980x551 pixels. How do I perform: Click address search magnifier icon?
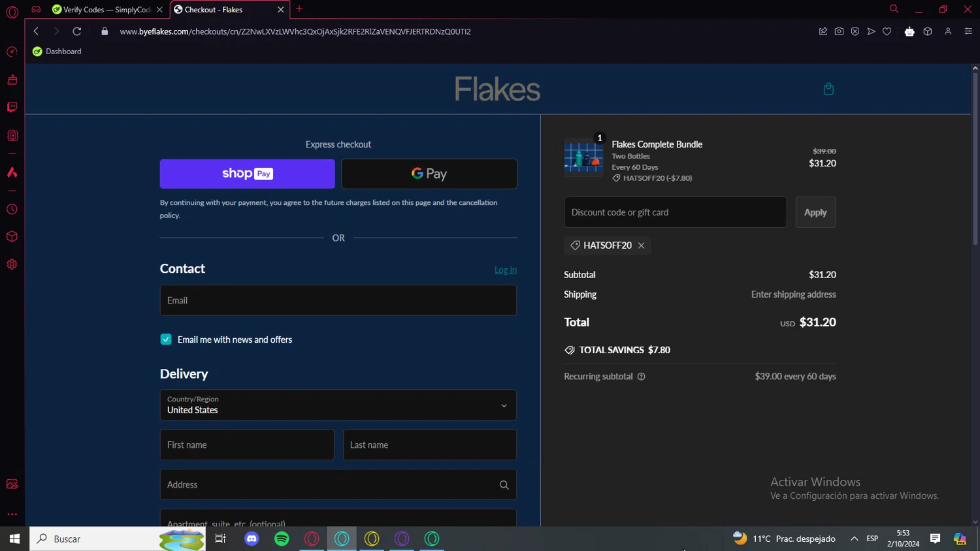click(x=504, y=485)
